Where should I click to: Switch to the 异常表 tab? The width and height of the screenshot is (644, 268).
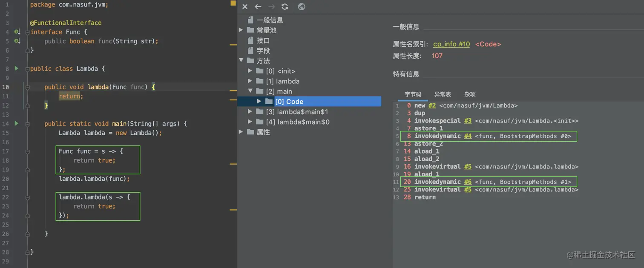click(x=443, y=94)
